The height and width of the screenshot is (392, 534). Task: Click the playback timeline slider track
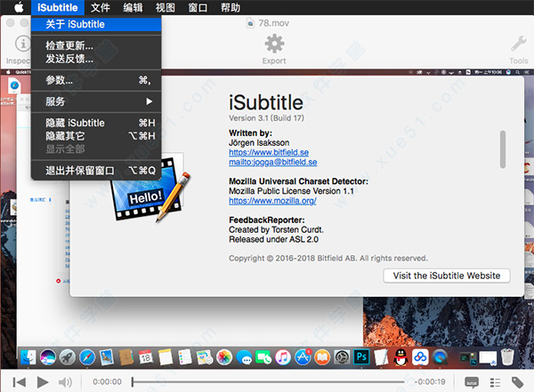tap(269, 382)
